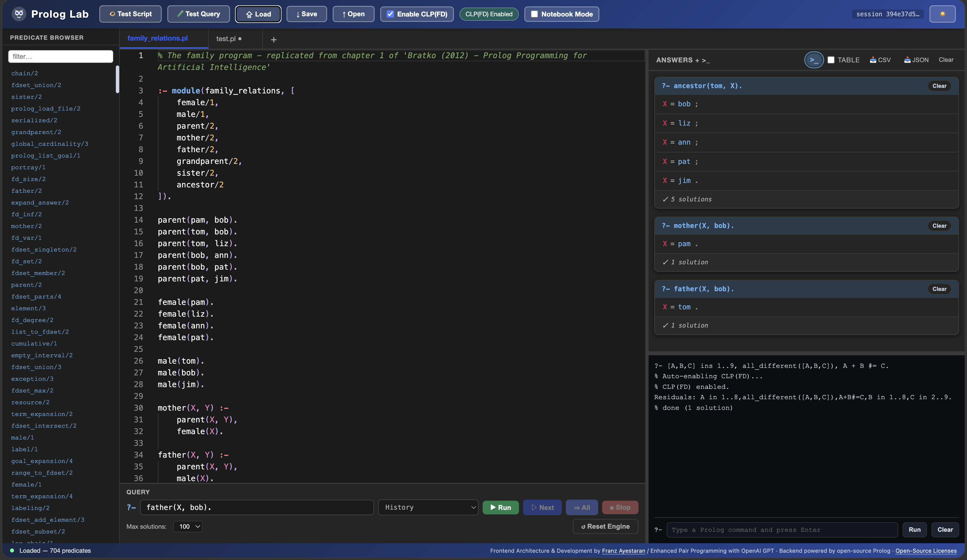
Task: Click the green loaded status dot
Action: (12, 550)
